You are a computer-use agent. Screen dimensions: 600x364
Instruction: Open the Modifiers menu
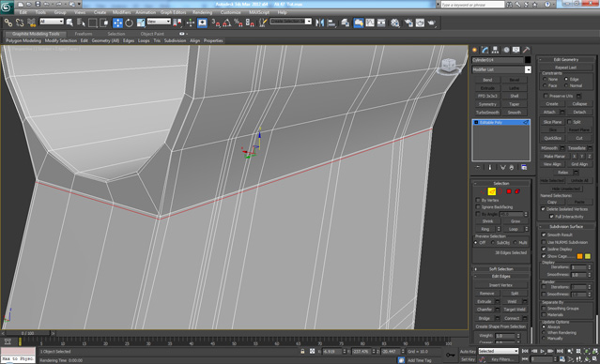(x=122, y=12)
